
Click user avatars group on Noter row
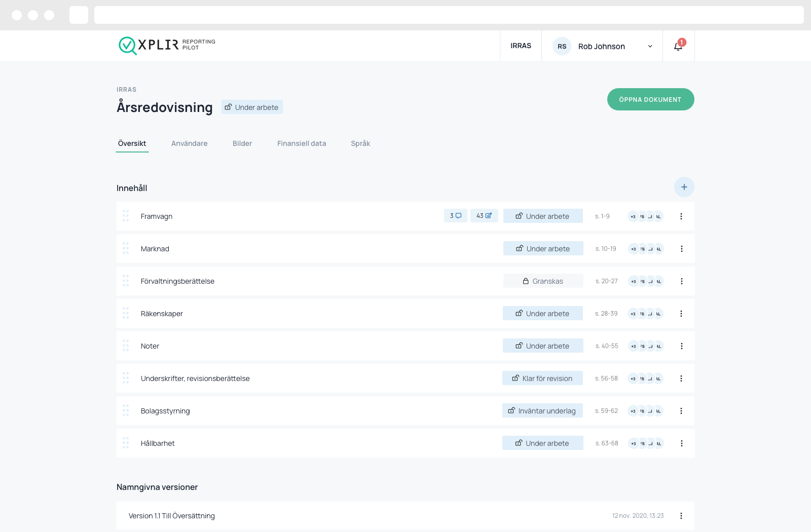[645, 346]
